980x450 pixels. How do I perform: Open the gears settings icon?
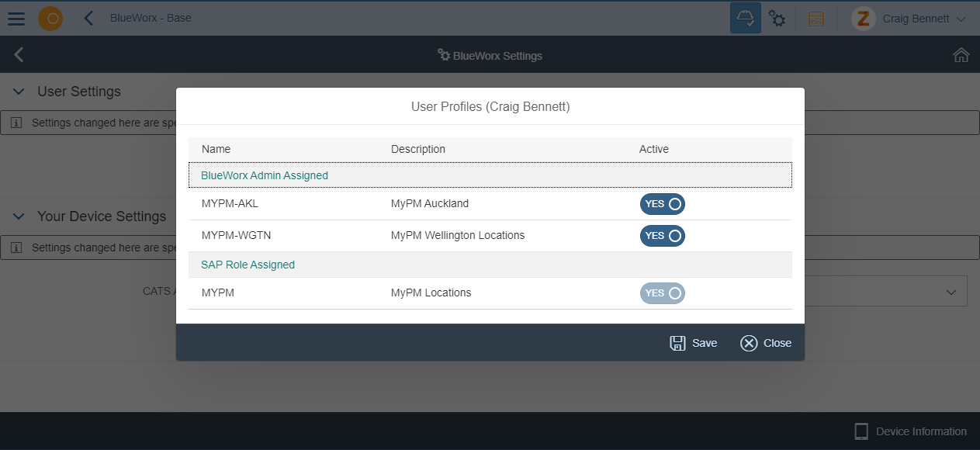pyautogui.click(x=777, y=19)
